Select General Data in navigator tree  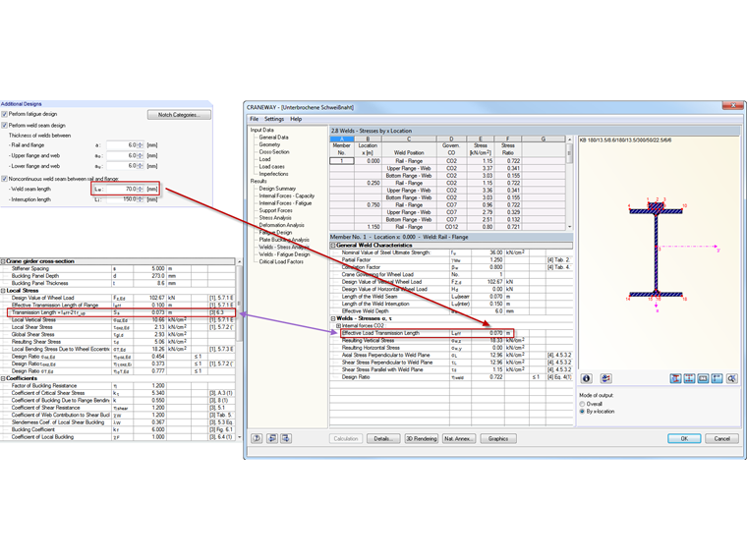coord(273,138)
